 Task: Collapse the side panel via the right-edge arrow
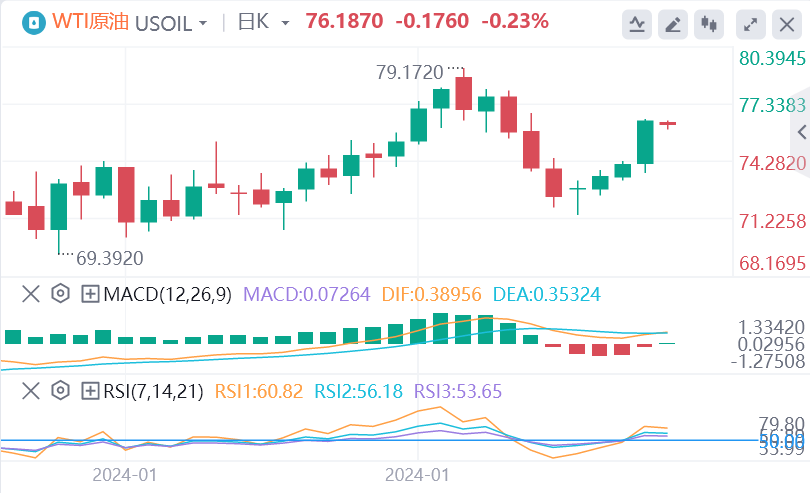coord(802,132)
